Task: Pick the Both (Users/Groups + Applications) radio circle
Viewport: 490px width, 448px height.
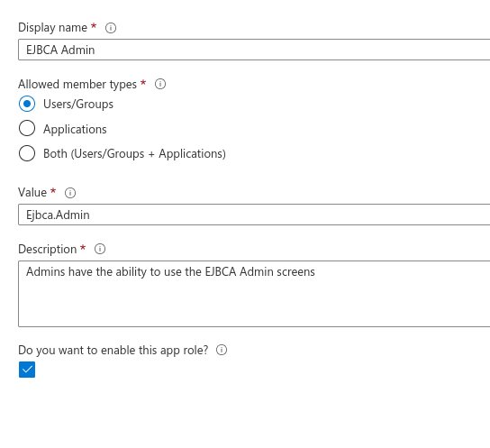Action: (27, 153)
